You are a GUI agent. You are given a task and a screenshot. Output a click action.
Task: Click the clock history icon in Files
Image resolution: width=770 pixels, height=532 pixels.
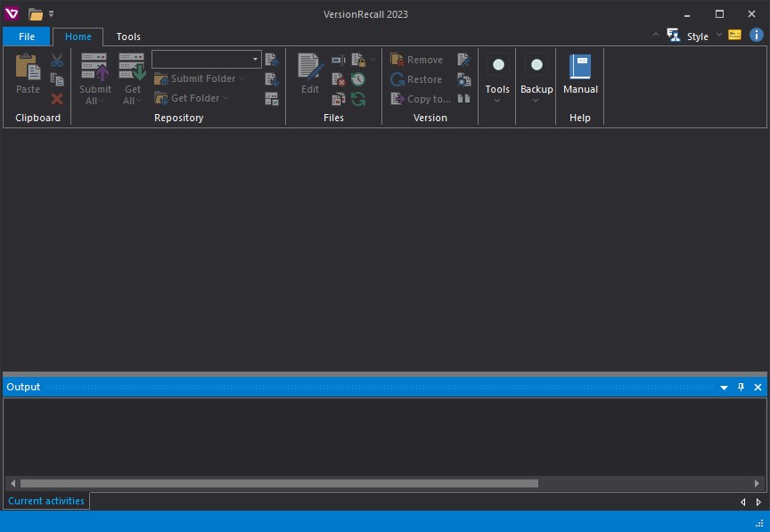[358, 79]
